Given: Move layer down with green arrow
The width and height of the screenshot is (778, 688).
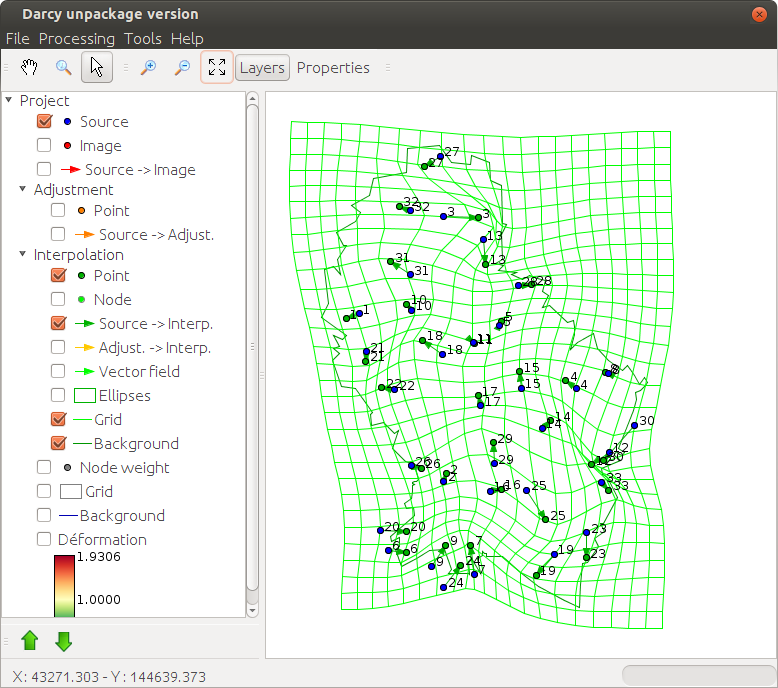Looking at the screenshot, I should point(63,641).
